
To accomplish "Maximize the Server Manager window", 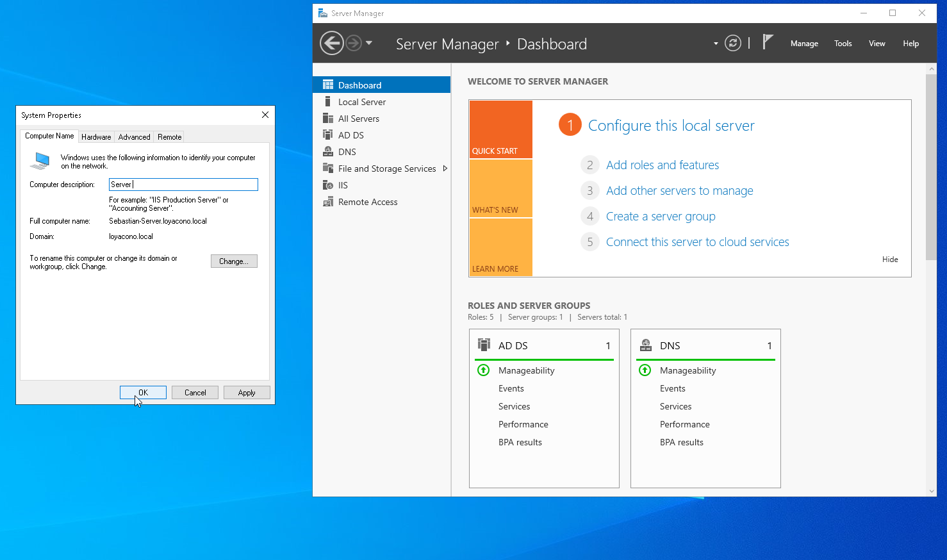I will tap(893, 13).
